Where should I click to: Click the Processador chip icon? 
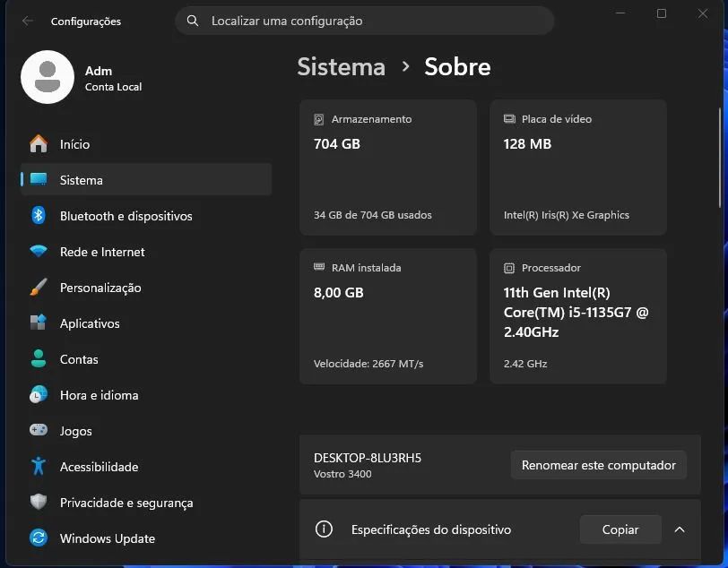[509, 268]
